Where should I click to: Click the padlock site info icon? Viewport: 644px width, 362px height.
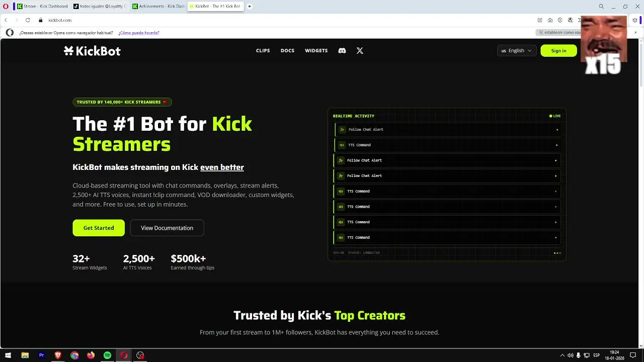pyautogui.click(x=41, y=20)
